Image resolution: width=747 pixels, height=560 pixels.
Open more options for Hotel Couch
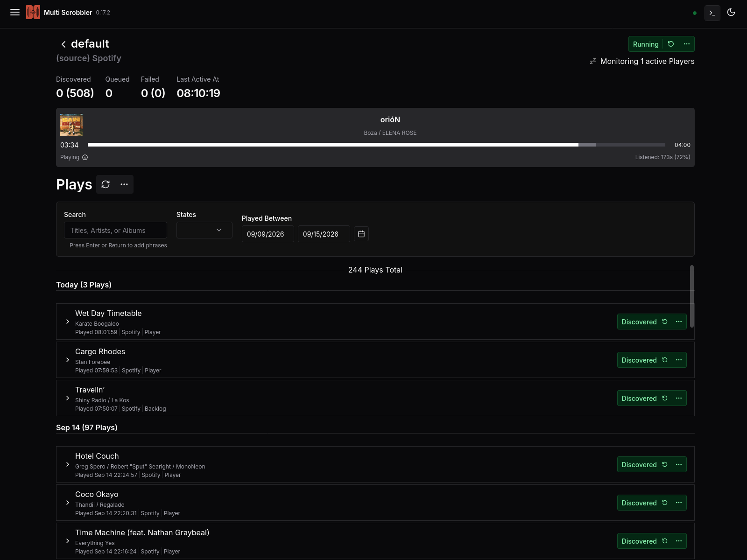(679, 464)
